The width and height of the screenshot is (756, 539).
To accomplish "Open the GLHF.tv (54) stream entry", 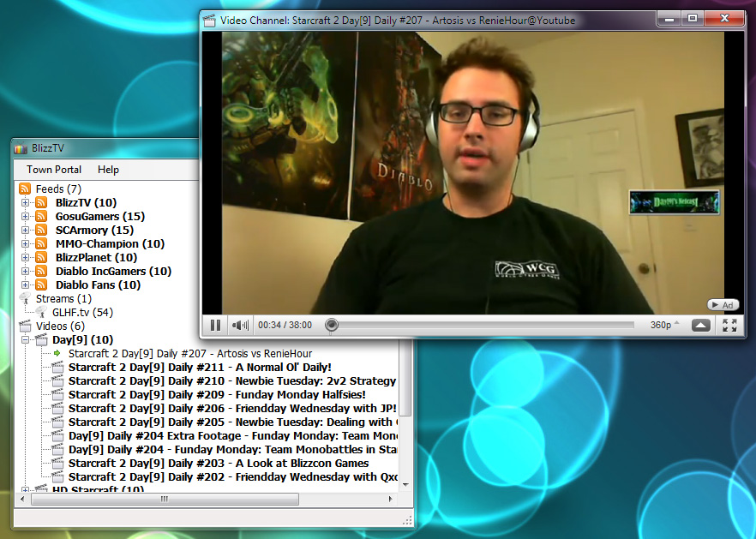I will click(x=82, y=313).
